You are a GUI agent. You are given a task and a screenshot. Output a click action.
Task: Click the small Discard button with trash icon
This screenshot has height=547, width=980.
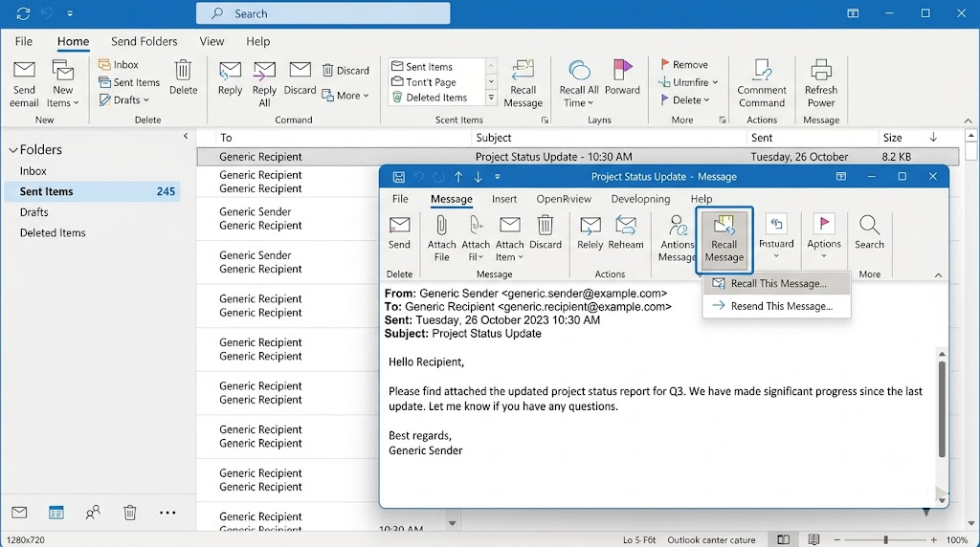click(345, 71)
